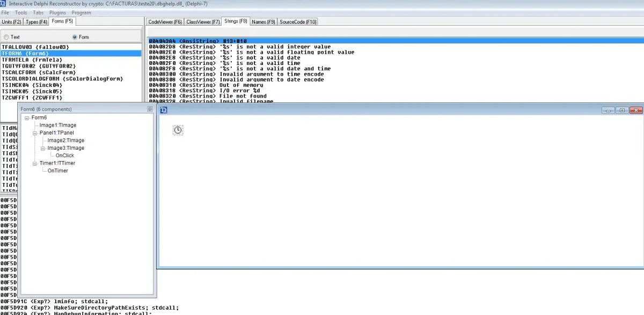Switch to the Types (F4) tab
The image size is (644, 315).
[36, 22]
